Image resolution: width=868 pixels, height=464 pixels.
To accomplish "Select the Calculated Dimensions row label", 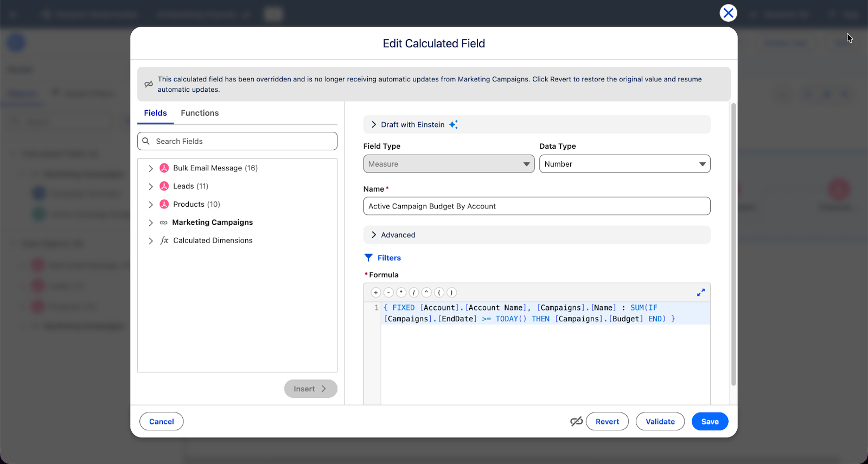I will (213, 240).
